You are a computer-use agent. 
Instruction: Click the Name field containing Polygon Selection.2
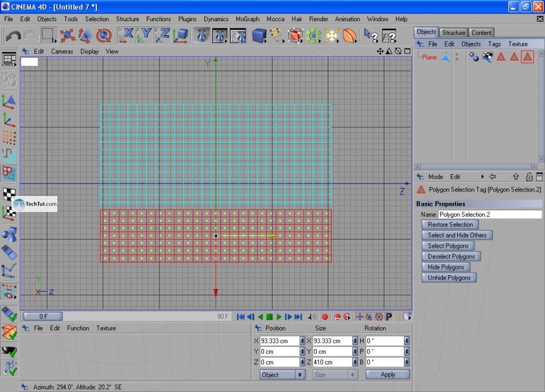[489, 214]
